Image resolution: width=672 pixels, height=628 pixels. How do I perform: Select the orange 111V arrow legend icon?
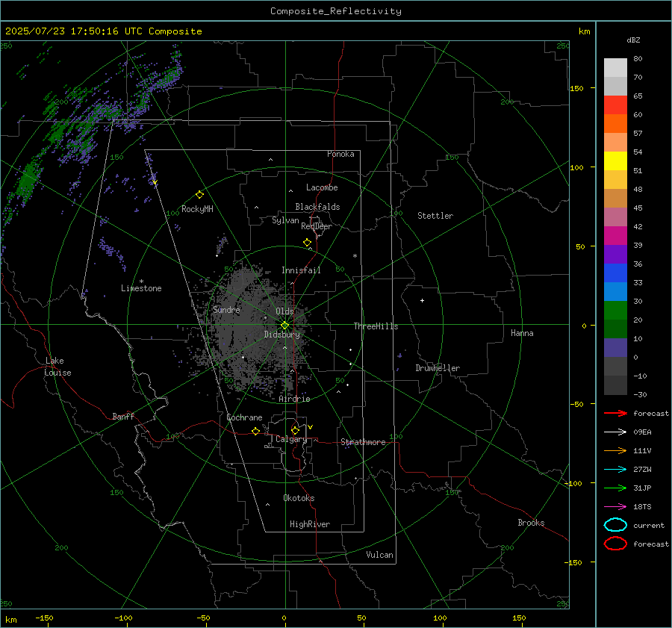coord(615,450)
